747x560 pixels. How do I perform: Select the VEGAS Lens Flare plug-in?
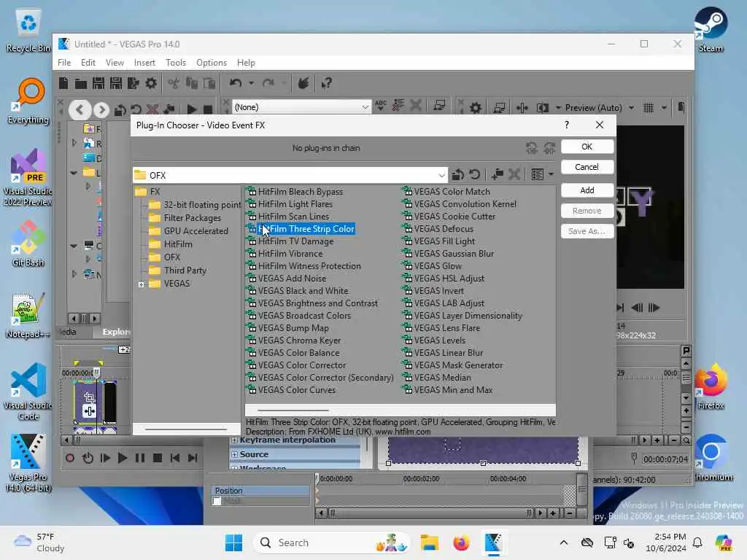[447, 328]
